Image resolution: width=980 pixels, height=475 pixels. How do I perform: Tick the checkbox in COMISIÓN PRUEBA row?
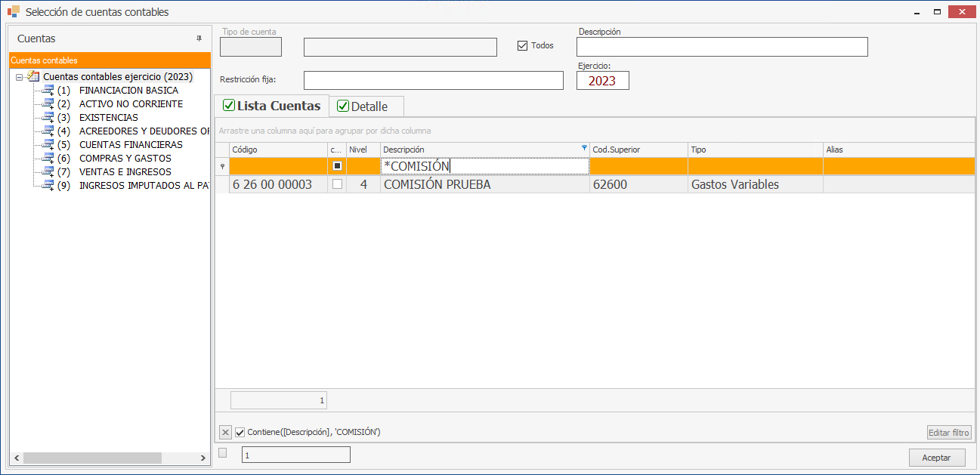pyautogui.click(x=337, y=184)
